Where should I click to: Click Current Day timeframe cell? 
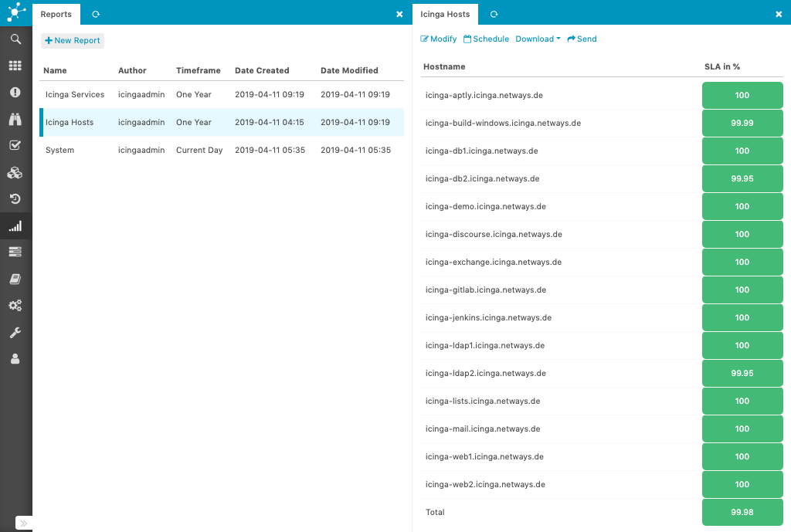click(x=199, y=150)
